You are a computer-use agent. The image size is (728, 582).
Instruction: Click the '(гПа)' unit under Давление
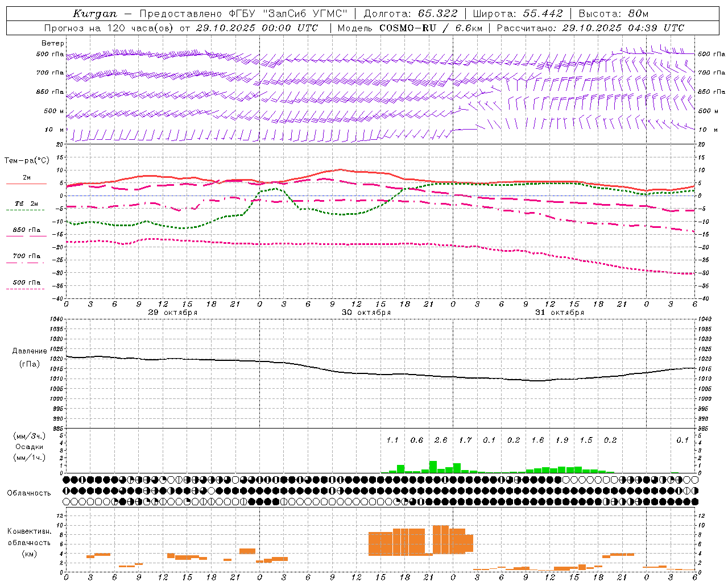click(30, 364)
